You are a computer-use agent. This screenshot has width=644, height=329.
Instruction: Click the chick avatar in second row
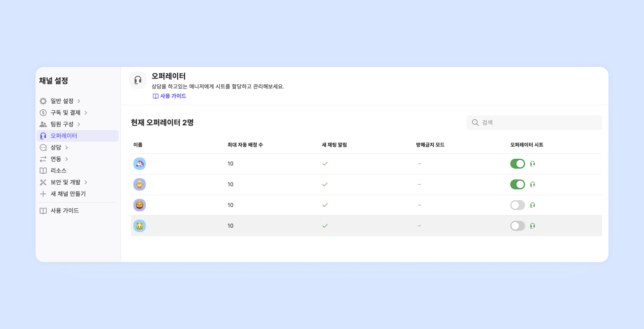point(140,184)
